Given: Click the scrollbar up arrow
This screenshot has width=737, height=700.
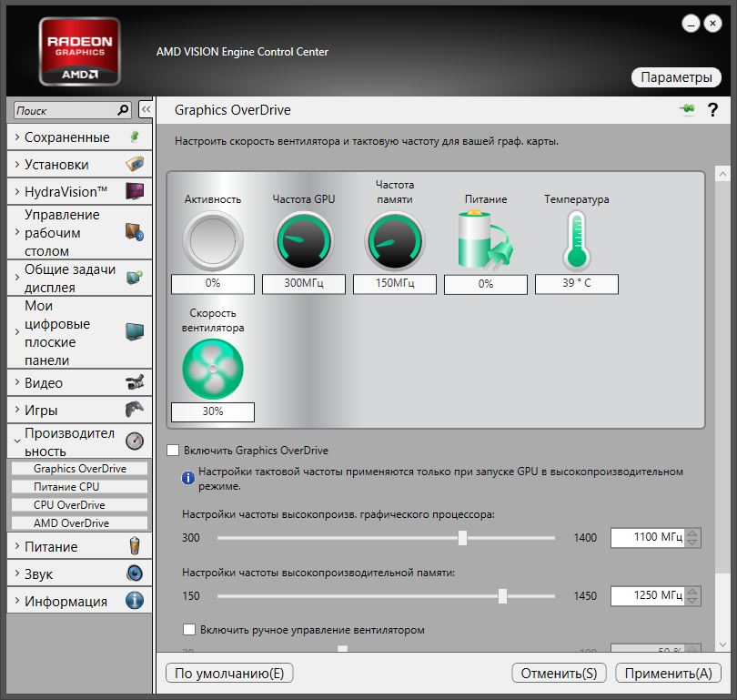Looking at the screenshot, I should [x=723, y=174].
